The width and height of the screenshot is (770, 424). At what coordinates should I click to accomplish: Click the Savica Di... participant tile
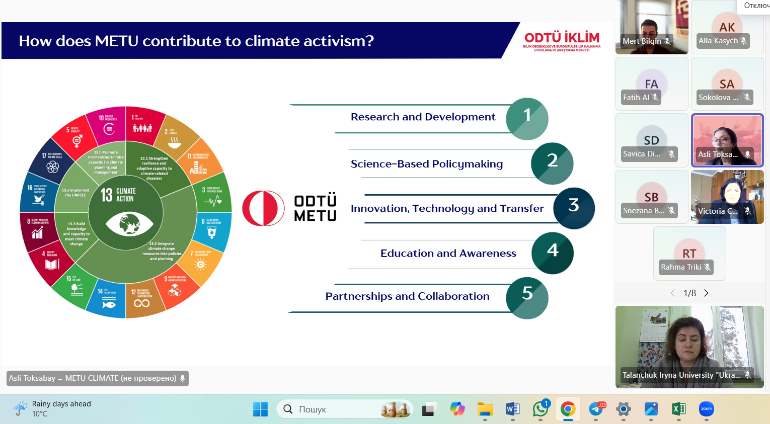click(x=650, y=139)
